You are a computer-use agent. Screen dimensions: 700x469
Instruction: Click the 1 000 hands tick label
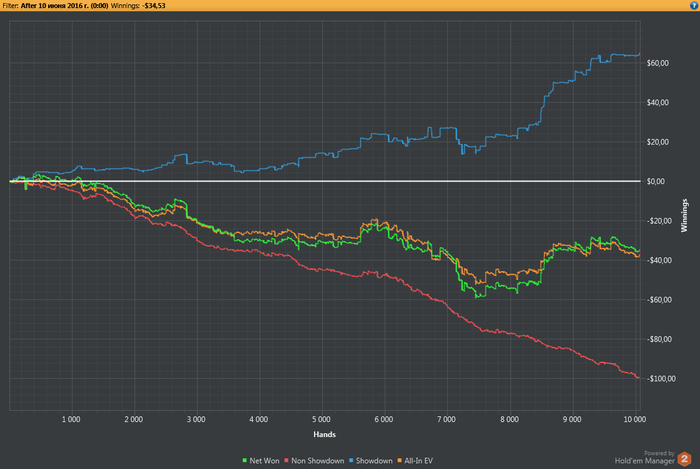71,419
